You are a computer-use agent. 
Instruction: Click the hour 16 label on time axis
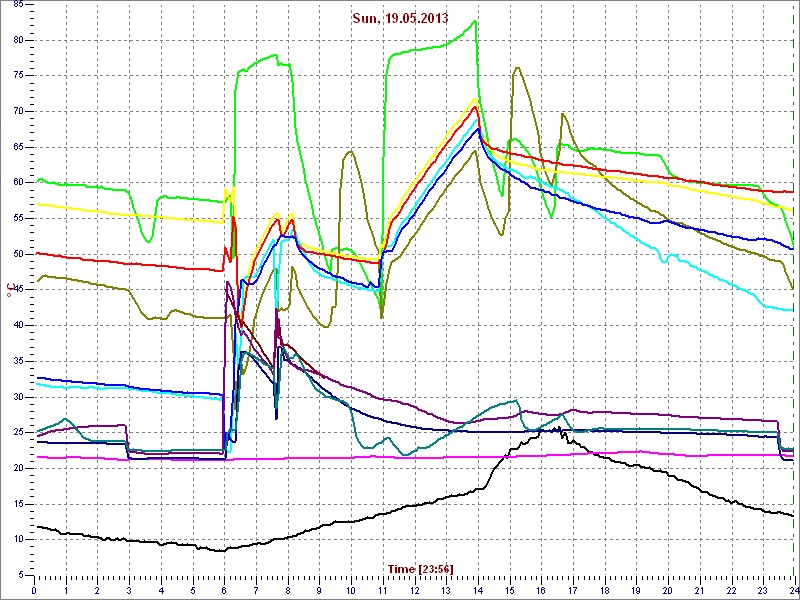(x=541, y=590)
